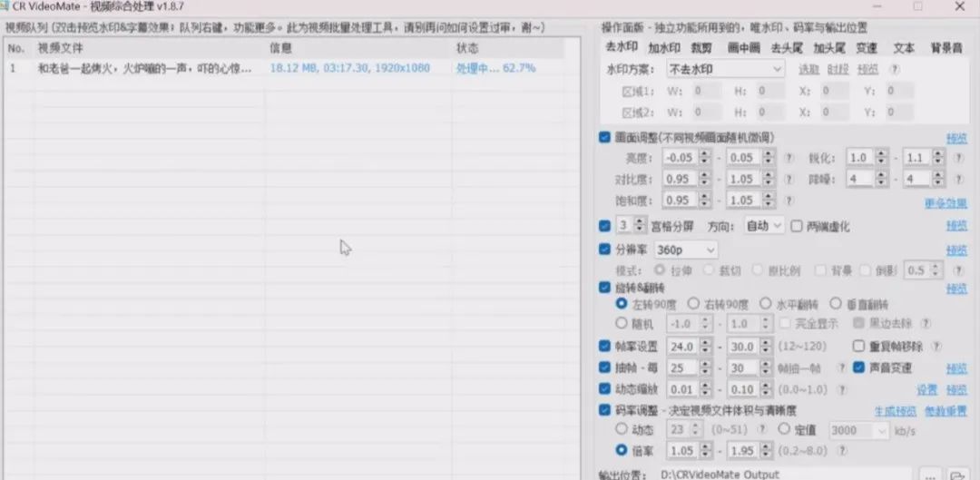This screenshot has width=980, height=480.
Task: Switch to the 去水印 tab
Action: pos(622,47)
